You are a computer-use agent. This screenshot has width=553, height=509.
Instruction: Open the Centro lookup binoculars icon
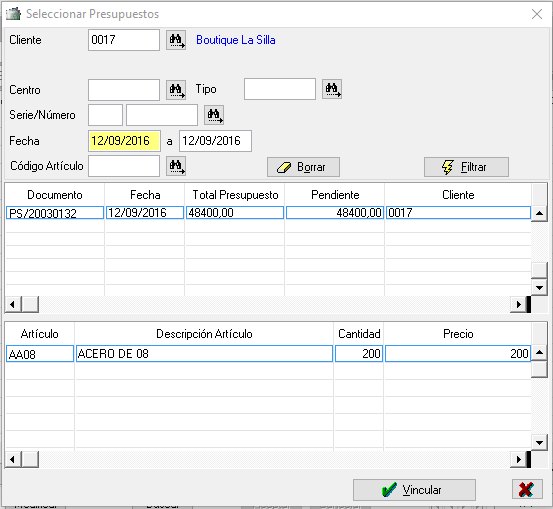[176, 90]
